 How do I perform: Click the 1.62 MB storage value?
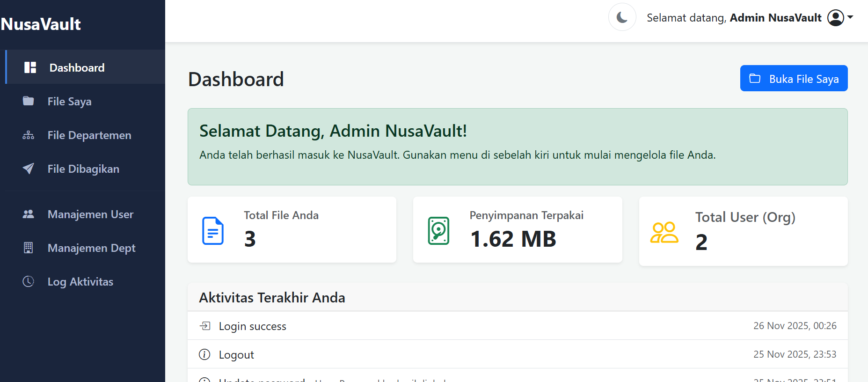tap(513, 239)
